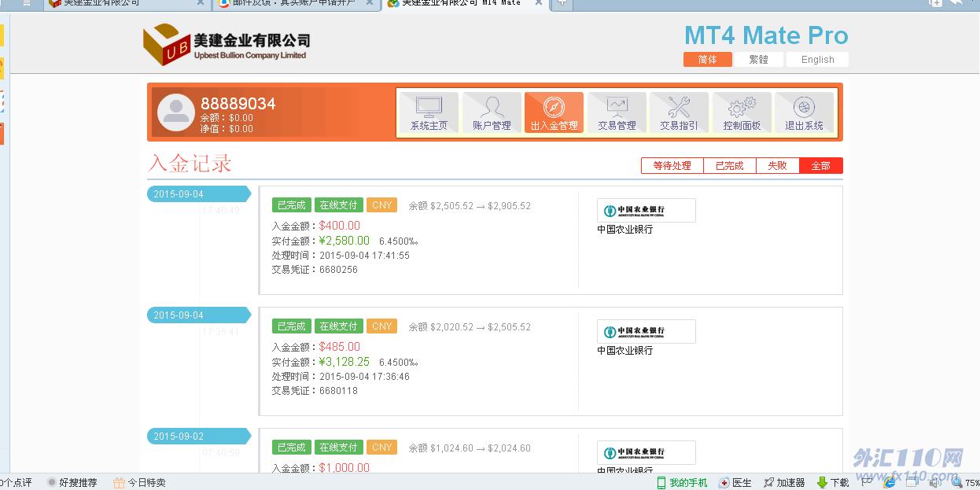Click 在线支付 tag on $485.00 record
Screen dimensions: 980x490
click(338, 326)
